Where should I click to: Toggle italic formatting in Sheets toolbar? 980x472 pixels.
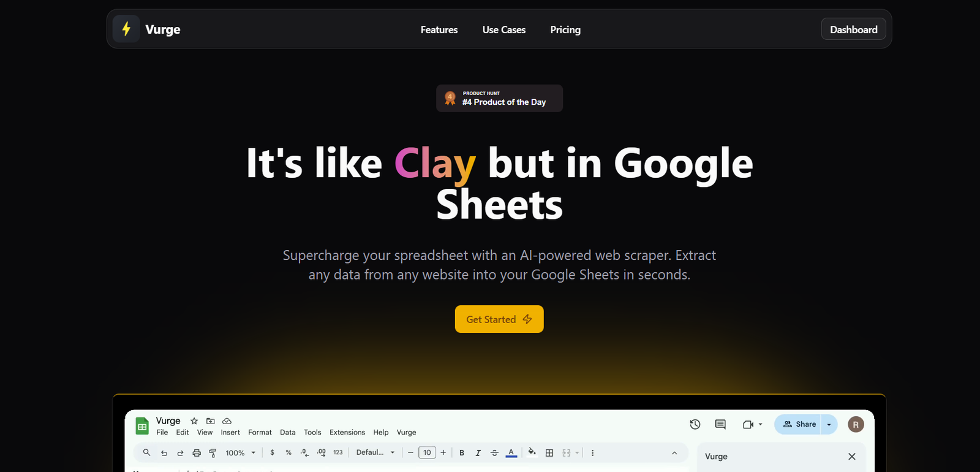pos(478,453)
